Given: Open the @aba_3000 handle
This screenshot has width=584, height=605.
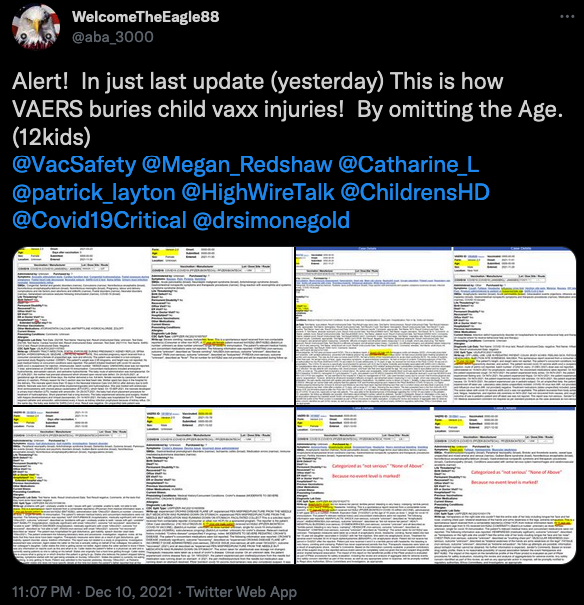Looking at the screenshot, I should (x=113, y=37).
